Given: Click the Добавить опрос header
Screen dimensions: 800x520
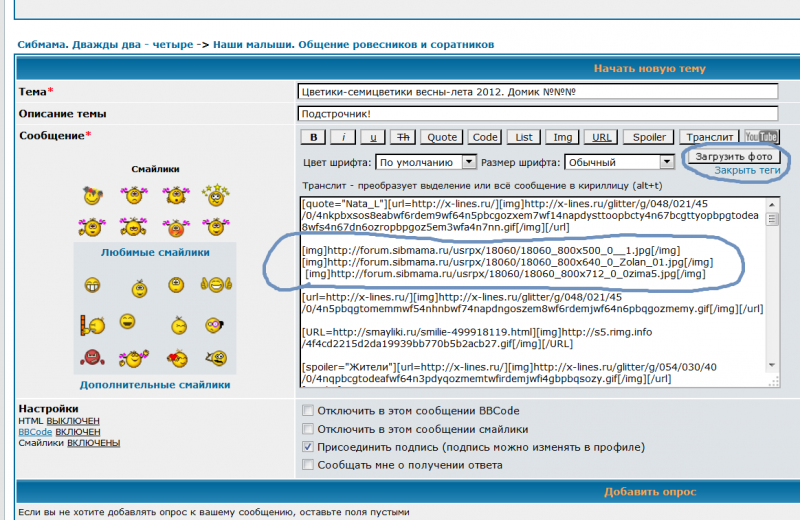Looking at the screenshot, I should [x=650, y=492].
